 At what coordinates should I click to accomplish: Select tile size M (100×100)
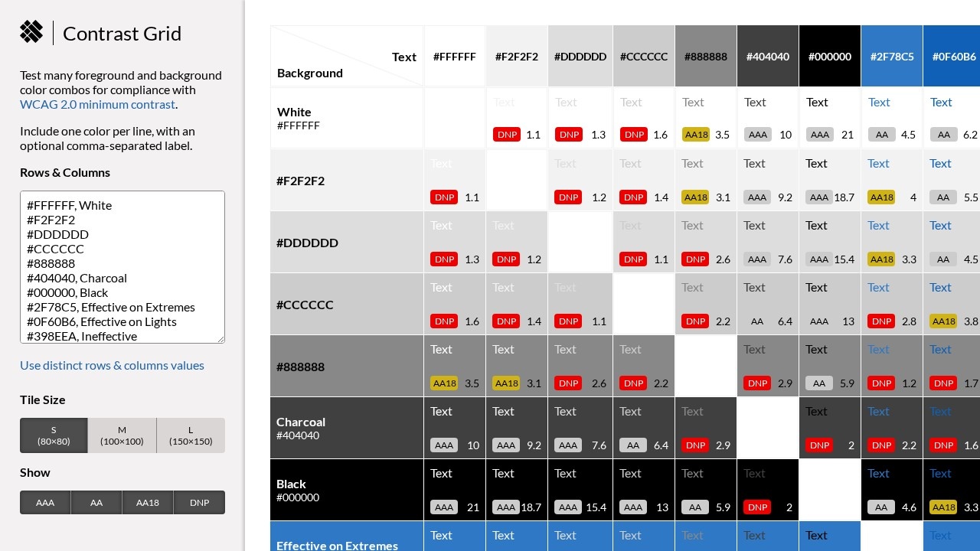point(122,435)
